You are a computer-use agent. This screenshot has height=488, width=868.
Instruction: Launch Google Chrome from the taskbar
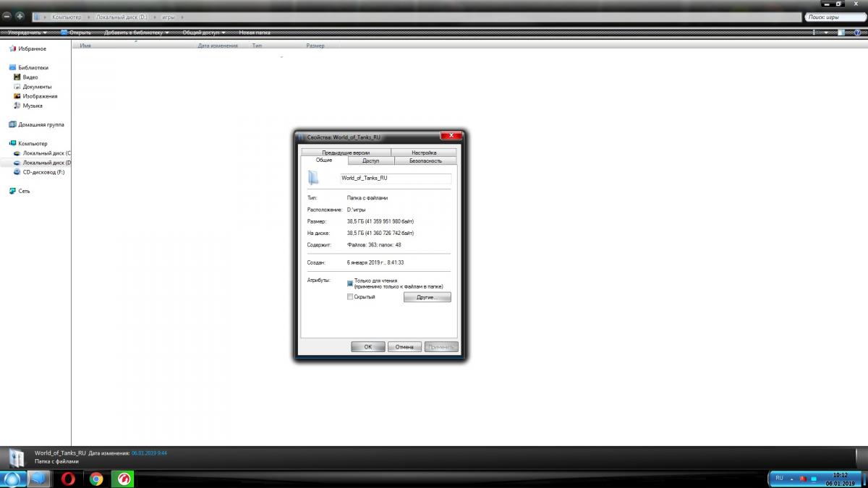(96, 479)
